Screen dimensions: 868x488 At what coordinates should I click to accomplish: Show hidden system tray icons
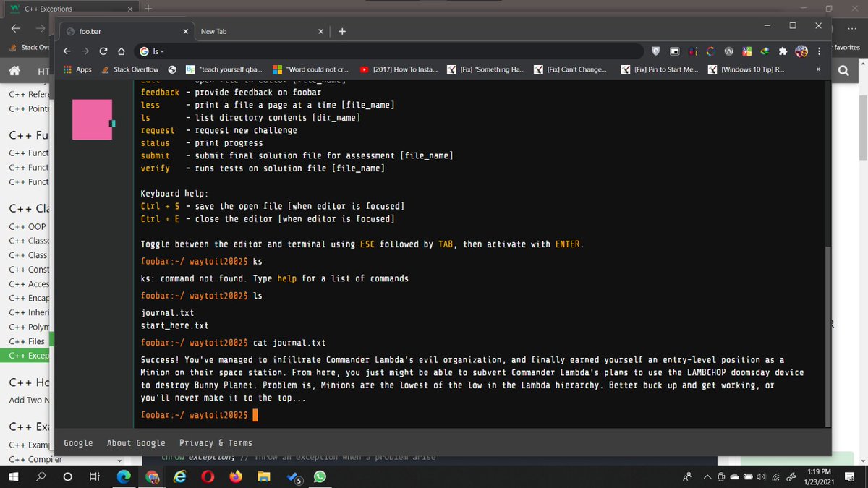707,477
